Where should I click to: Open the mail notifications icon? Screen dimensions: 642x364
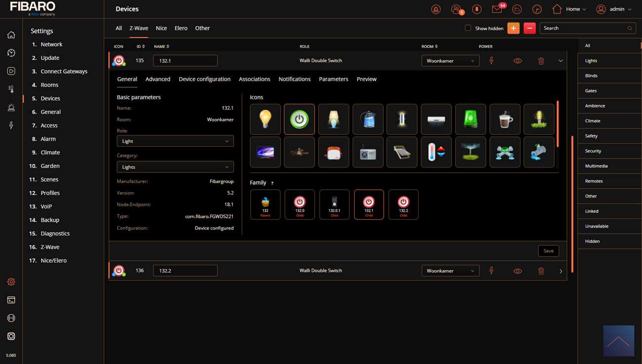pos(497,9)
